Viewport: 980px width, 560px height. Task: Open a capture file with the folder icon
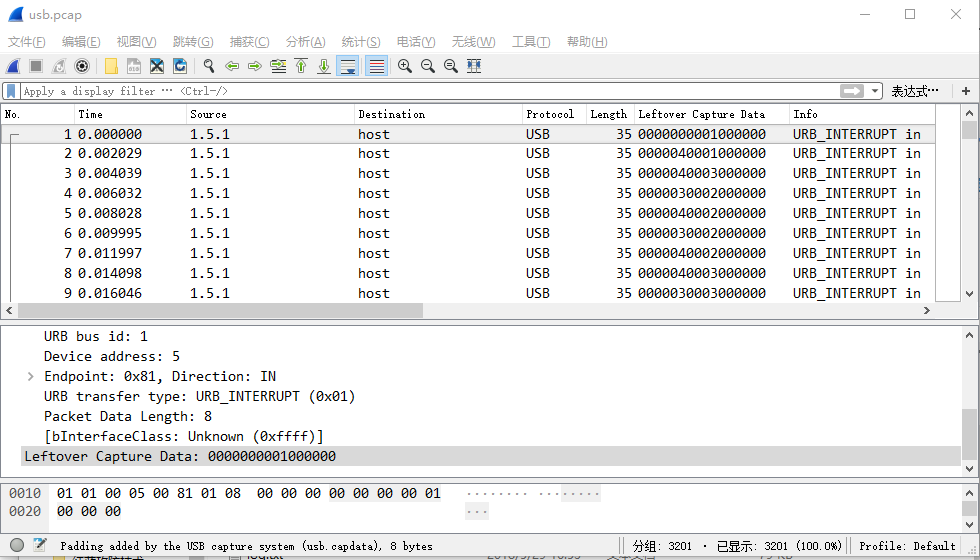[x=111, y=66]
